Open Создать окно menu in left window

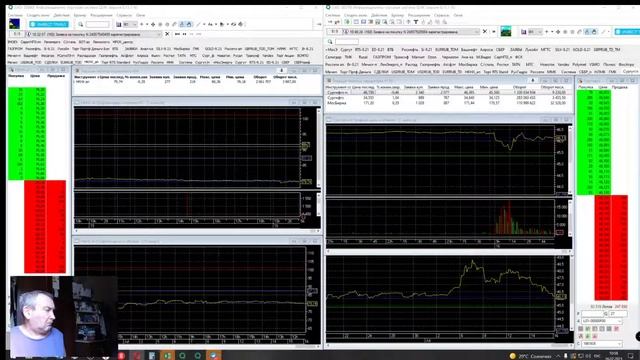pos(38,15)
